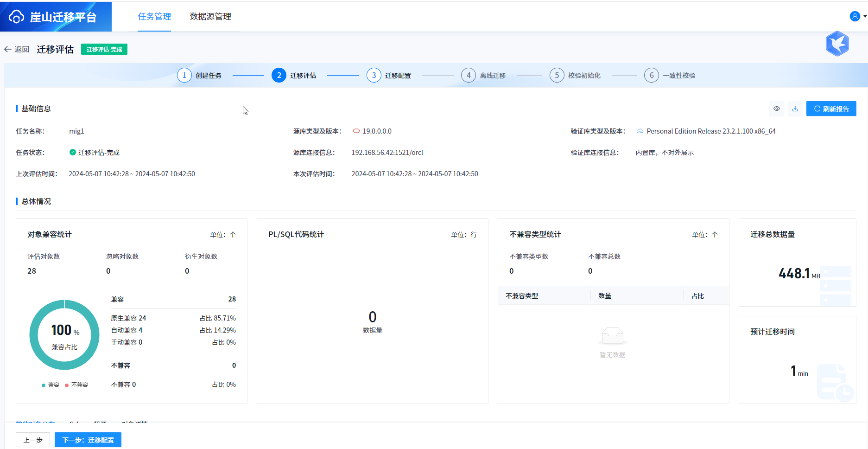This screenshot has height=449, width=868.
Task: Switch to the 数据源管理 tab
Action: tap(210, 17)
